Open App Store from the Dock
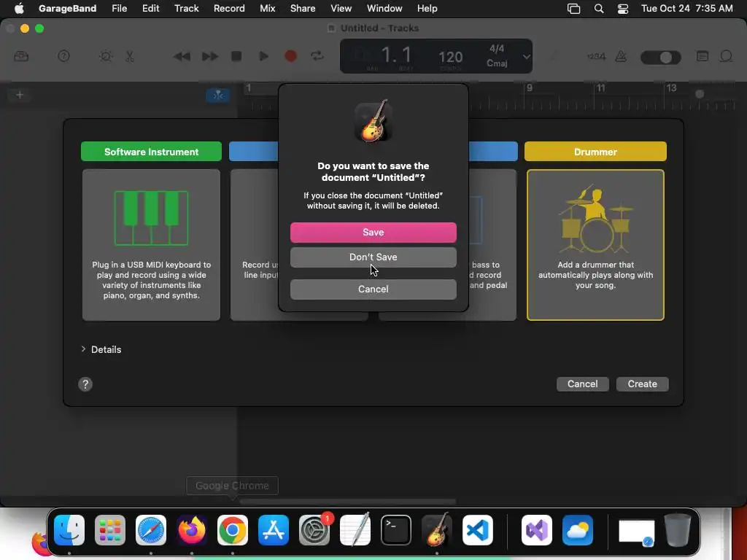This screenshot has height=560, width=747. [274, 530]
